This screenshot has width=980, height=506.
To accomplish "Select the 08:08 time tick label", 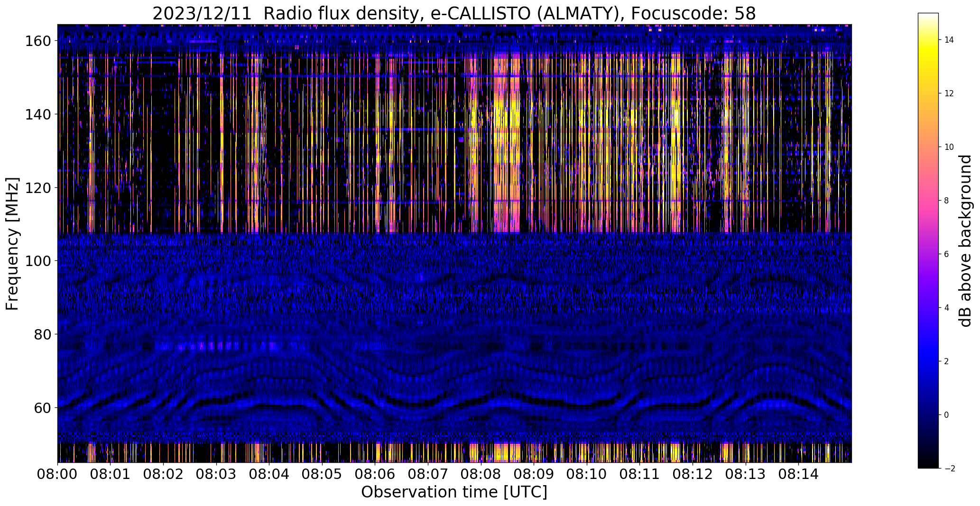I will (x=481, y=474).
